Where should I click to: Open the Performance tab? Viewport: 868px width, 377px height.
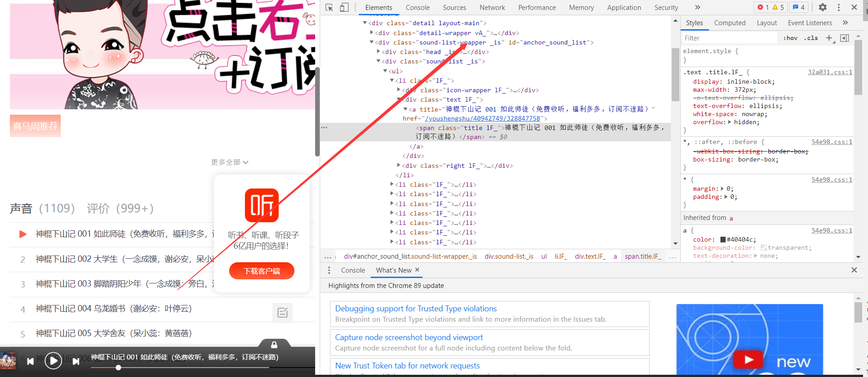tap(537, 7)
